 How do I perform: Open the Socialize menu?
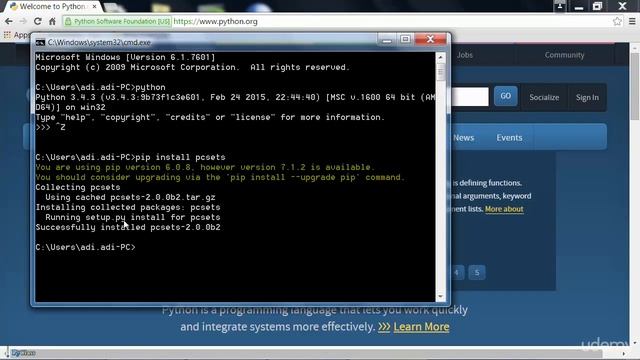click(x=544, y=97)
